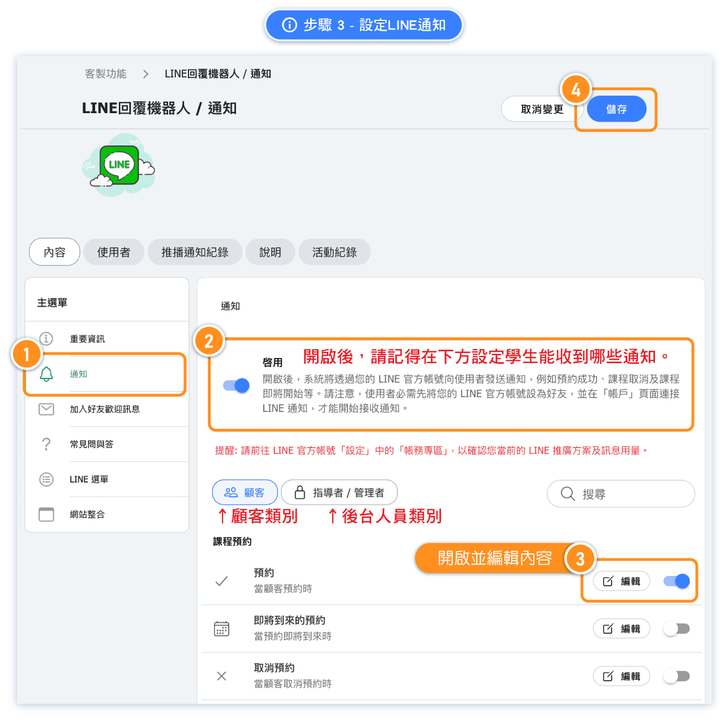Switch to the 使用者 tab
This screenshot has width=728, height=723.
[x=114, y=252]
